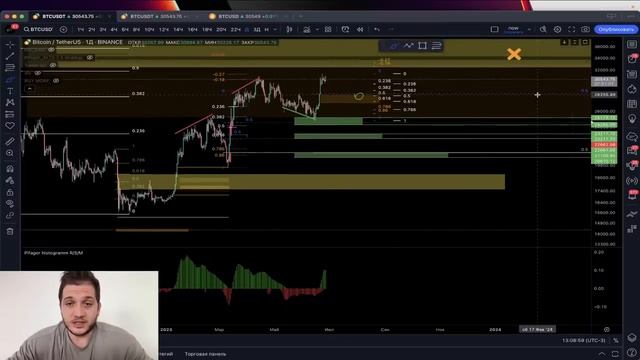This screenshot has height=360, width=640.
Task: Expand the saved layout name dropdown
Action: (529, 29)
